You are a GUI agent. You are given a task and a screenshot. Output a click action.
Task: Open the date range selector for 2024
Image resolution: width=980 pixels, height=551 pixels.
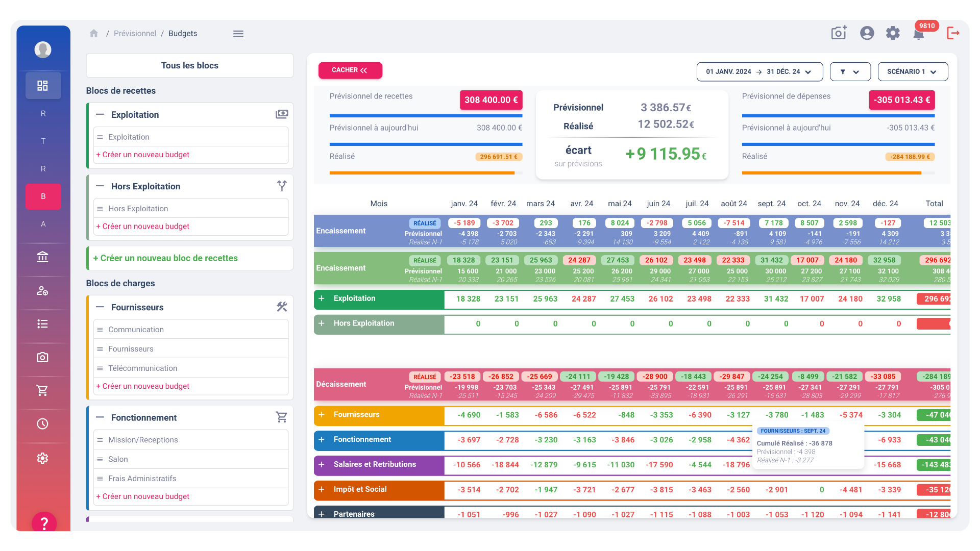[x=759, y=71]
